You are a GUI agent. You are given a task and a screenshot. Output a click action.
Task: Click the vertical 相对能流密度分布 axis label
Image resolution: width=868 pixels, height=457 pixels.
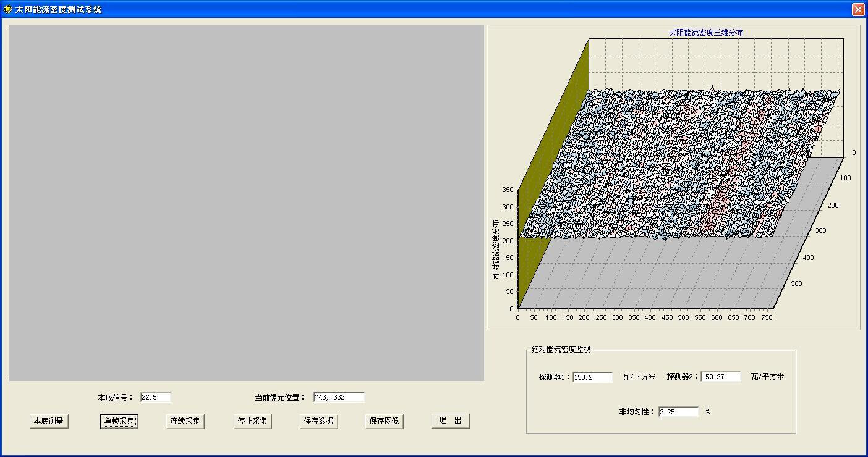494,247
